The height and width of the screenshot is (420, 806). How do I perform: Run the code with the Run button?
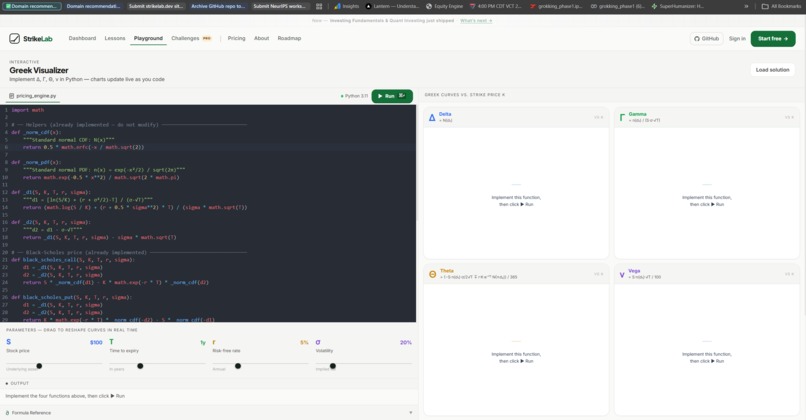392,96
